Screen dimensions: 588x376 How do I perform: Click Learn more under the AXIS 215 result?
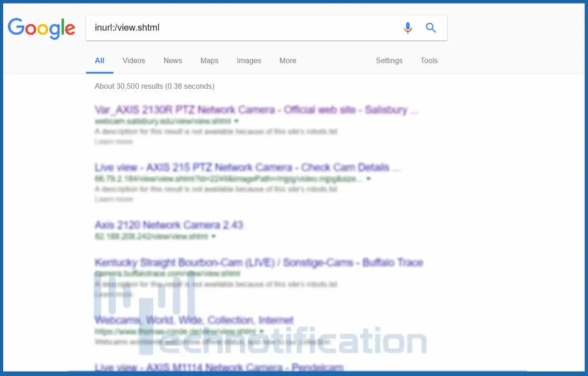coord(114,199)
